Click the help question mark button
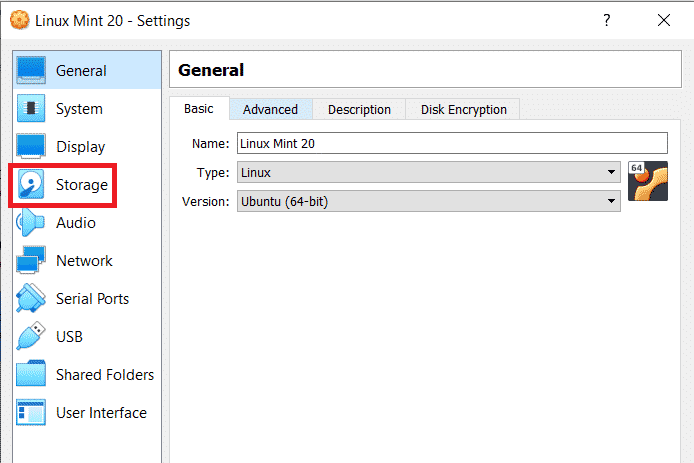 pos(606,20)
